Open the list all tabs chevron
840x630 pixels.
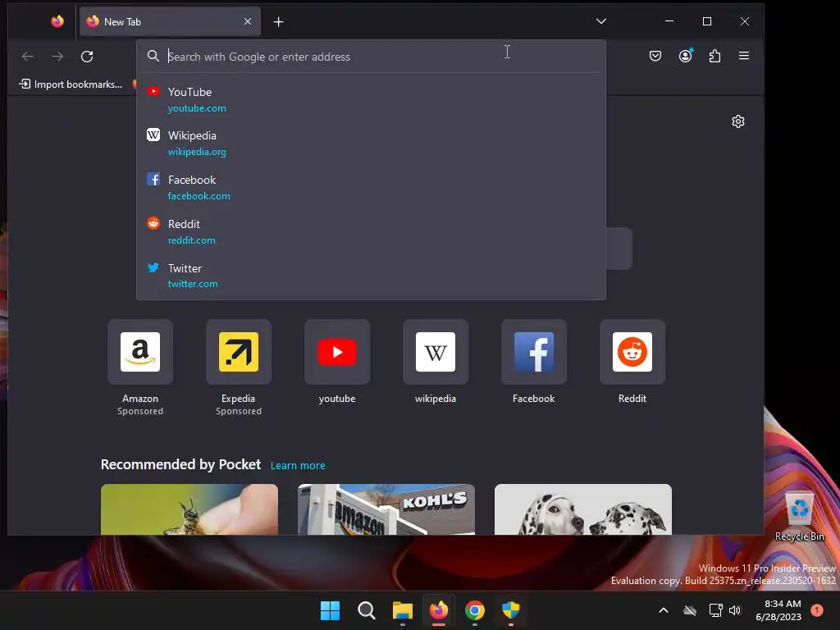click(x=601, y=21)
